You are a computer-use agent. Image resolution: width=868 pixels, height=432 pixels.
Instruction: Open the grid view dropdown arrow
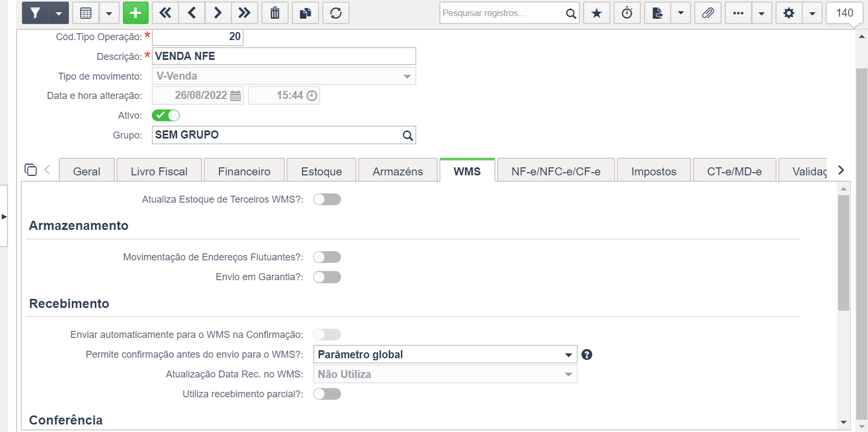click(x=109, y=13)
